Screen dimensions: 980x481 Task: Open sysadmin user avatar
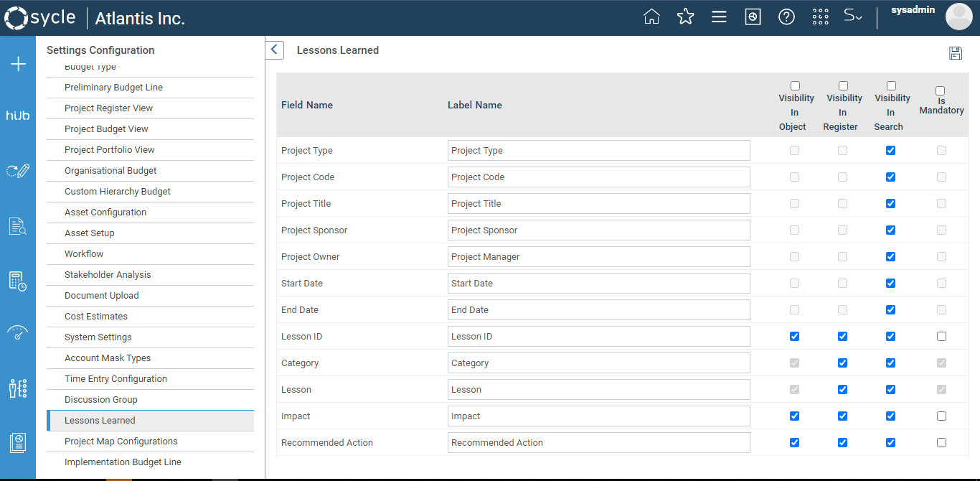point(959,17)
